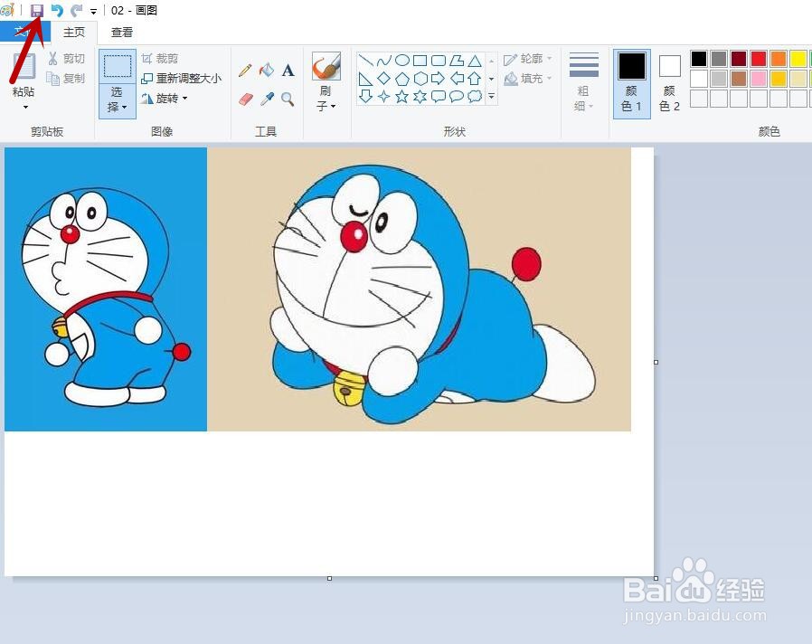Screen dimensions: 812x644
Task: Choose the Text tool
Action: tap(288, 70)
